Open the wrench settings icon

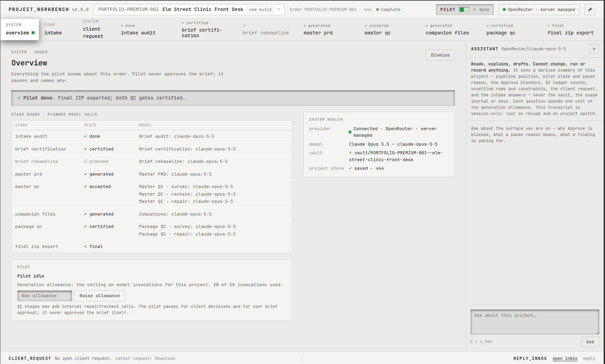(x=590, y=10)
